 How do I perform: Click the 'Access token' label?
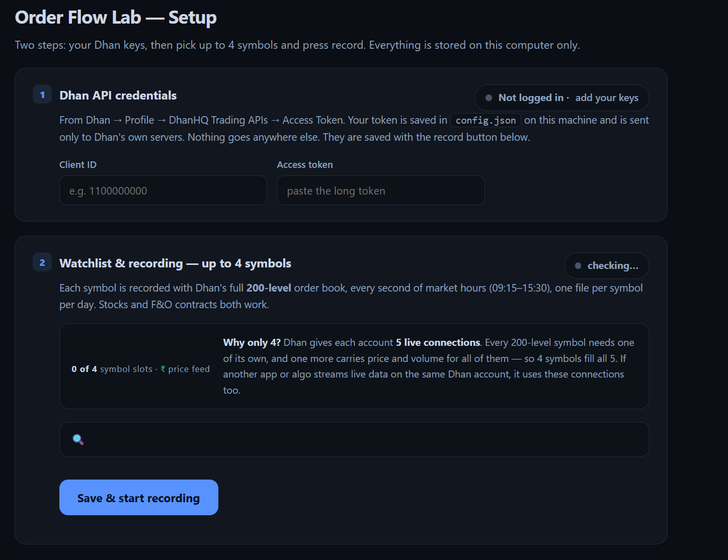coord(305,165)
